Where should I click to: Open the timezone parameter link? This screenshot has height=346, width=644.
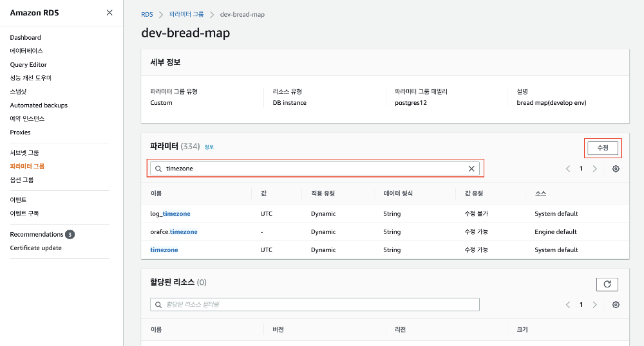pos(164,250)
